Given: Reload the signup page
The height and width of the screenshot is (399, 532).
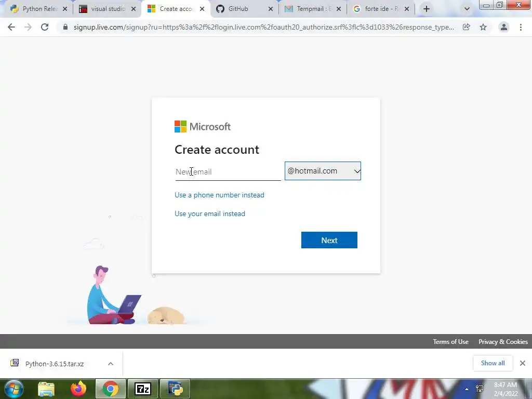Looking at the screenshot, I should pyautogui.click(x=45, y=27).
